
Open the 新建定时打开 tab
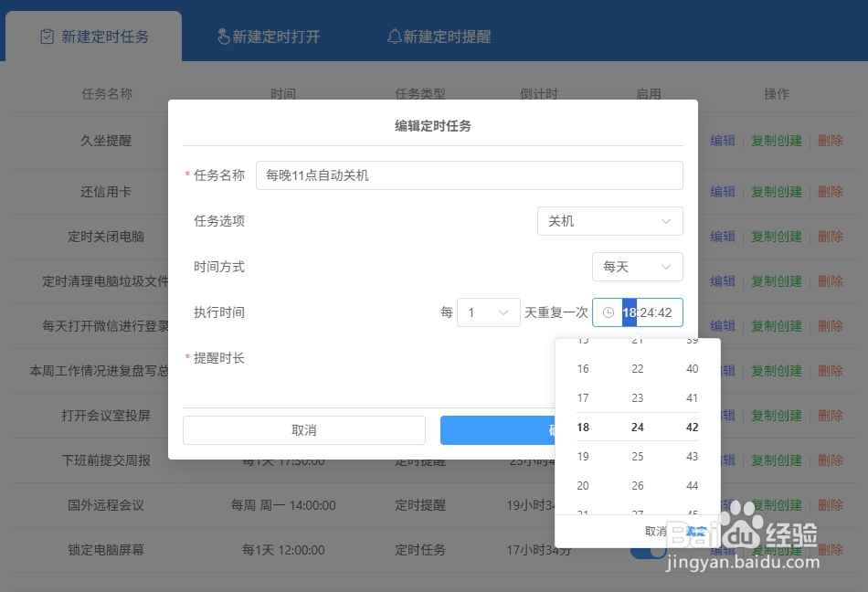click(269, 37)
